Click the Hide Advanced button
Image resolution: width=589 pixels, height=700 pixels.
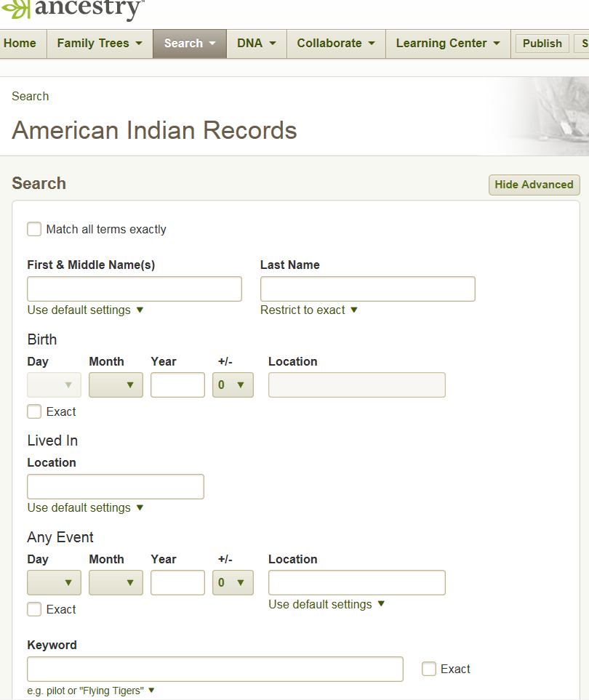tap(534, 185)
